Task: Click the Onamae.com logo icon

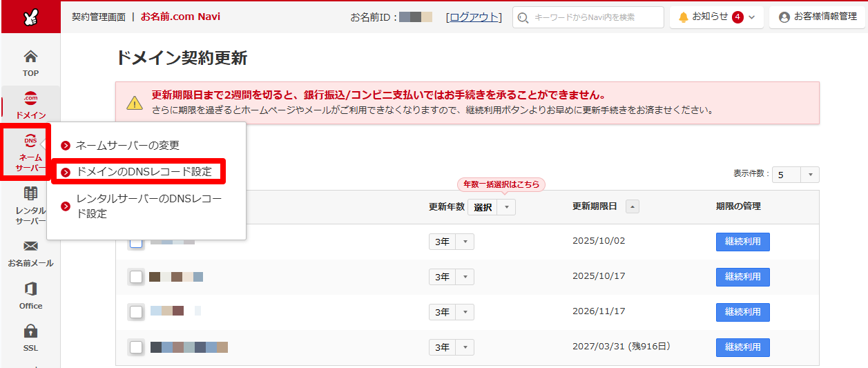Action: [x=30, y=17]
